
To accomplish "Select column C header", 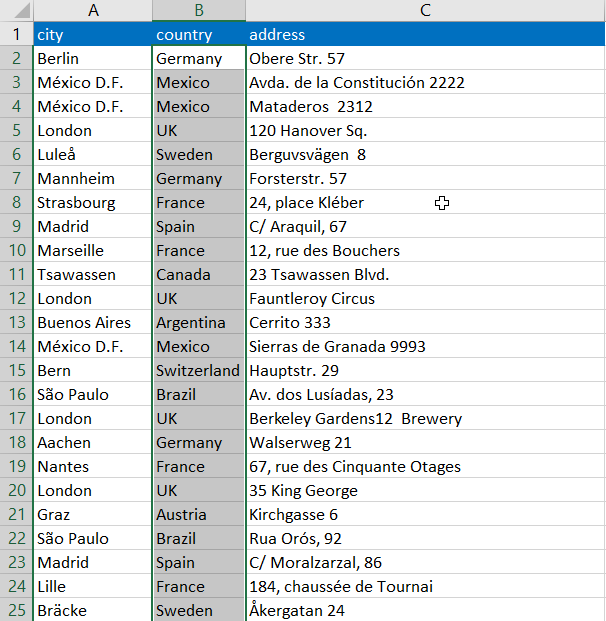I will point(425,10).
